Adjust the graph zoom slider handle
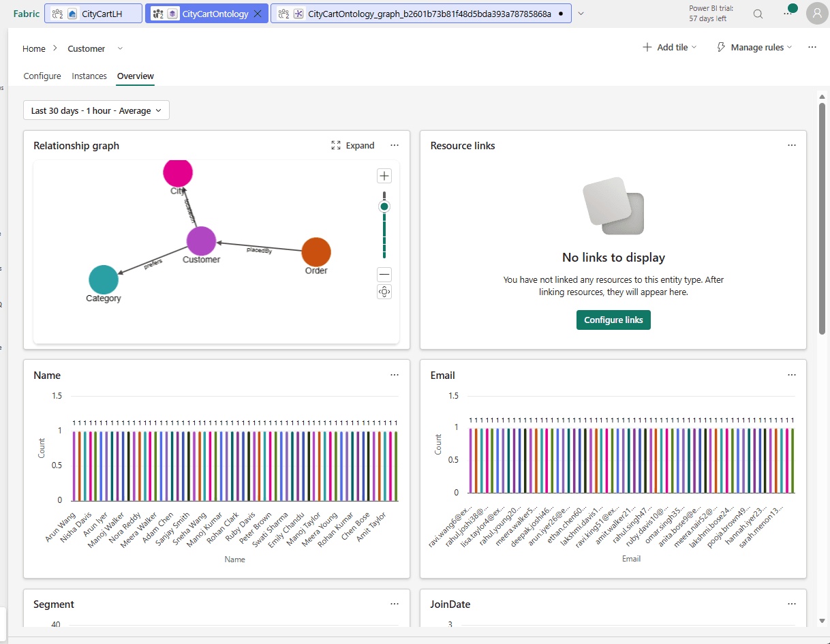This screenshot has width=830, height=644. [384, 206]
